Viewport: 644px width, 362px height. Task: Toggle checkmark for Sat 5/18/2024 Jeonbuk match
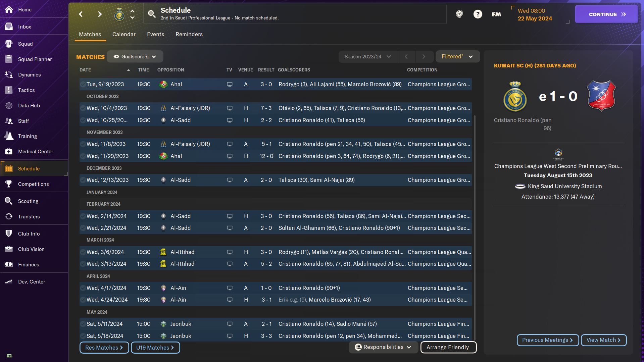(x=83, y=336)
